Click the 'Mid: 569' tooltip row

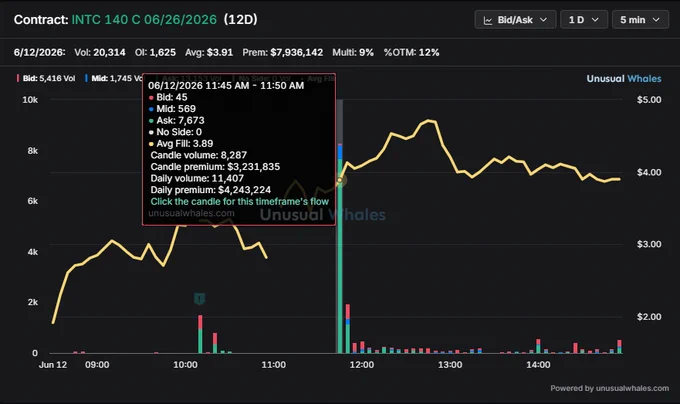[172, 109]
